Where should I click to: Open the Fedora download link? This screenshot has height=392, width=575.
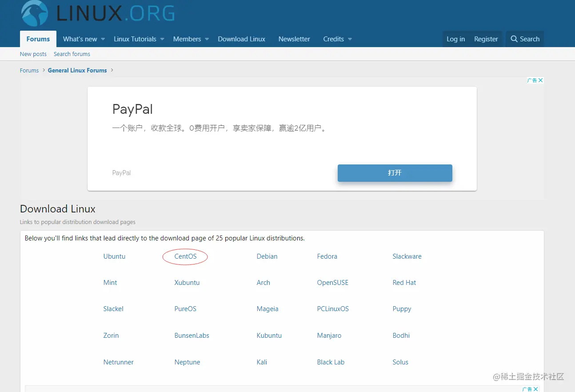(327, 256)
